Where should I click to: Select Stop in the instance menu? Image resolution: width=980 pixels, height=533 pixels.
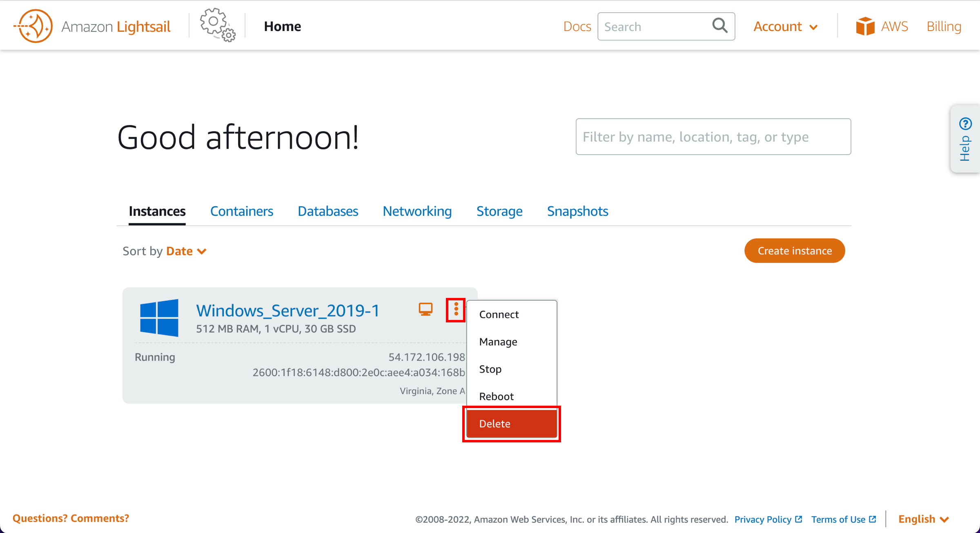(512, 369)
